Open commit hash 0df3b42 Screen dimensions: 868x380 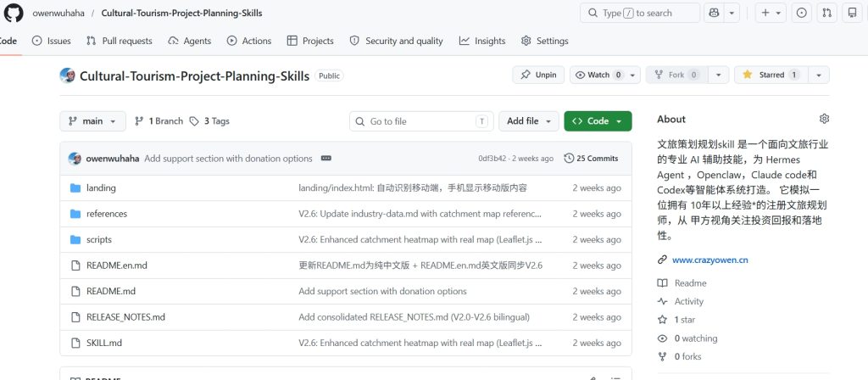click(x=492, y=159)
